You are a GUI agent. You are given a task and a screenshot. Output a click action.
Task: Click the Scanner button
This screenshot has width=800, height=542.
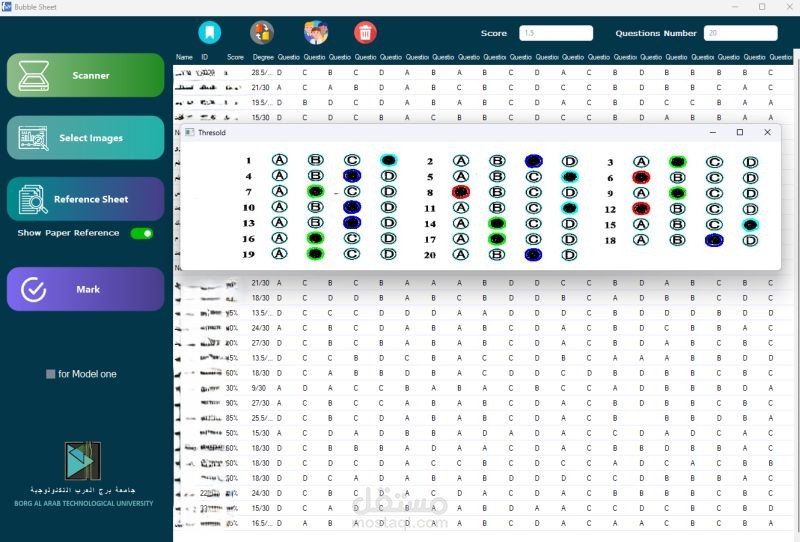[x=86, y=76]
